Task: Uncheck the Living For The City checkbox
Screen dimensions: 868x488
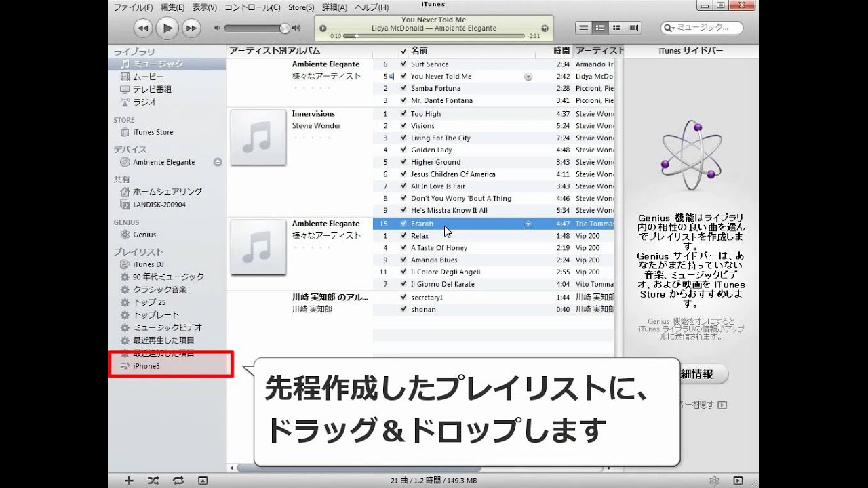Action: tap(403, 138)
